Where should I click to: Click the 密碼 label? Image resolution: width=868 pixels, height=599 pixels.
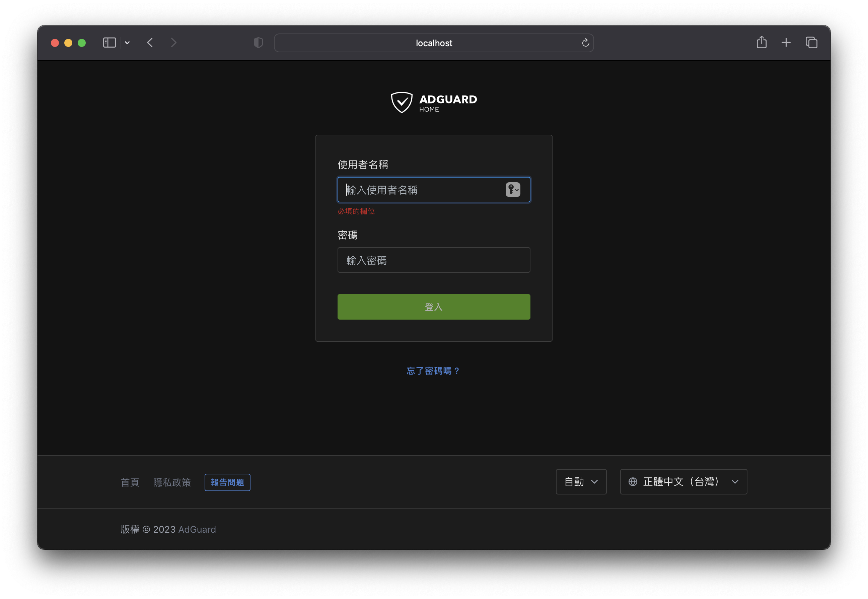tap(347, 235)
